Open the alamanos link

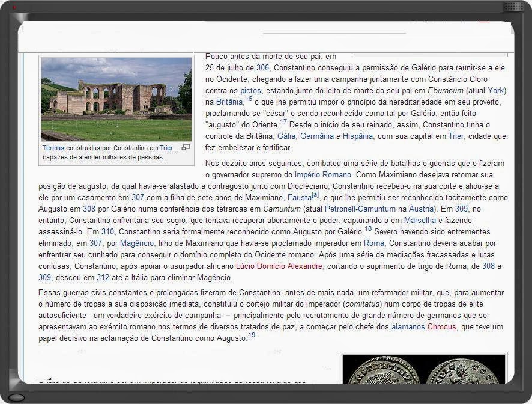408,327
